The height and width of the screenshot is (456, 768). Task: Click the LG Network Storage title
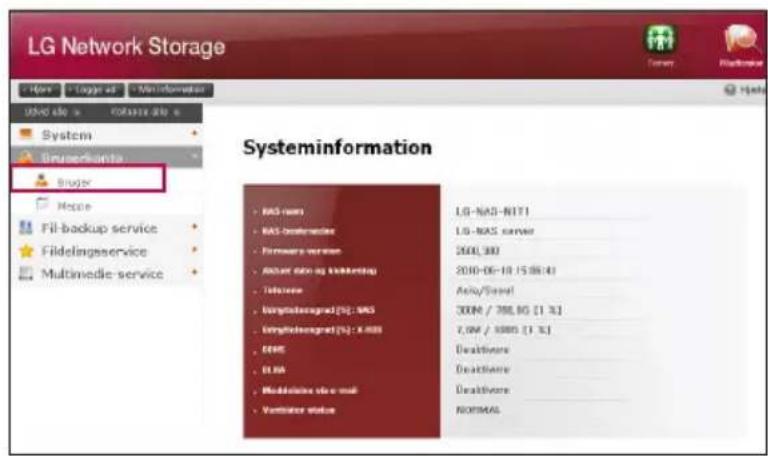coord(126,47)
